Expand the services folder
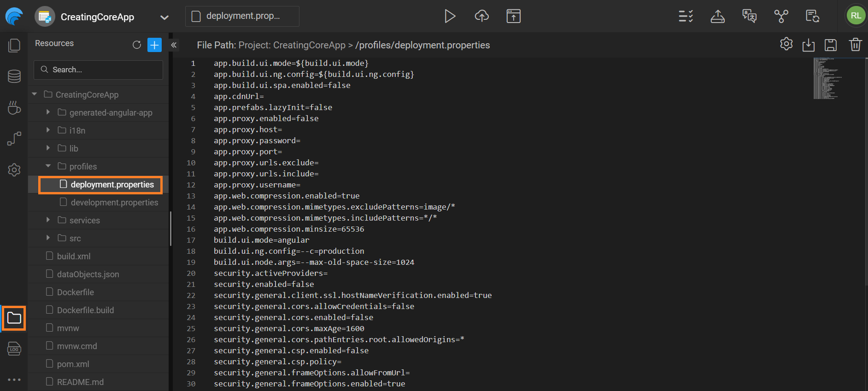This screenshot has width=868, height=391. click(x=48, y=220)
